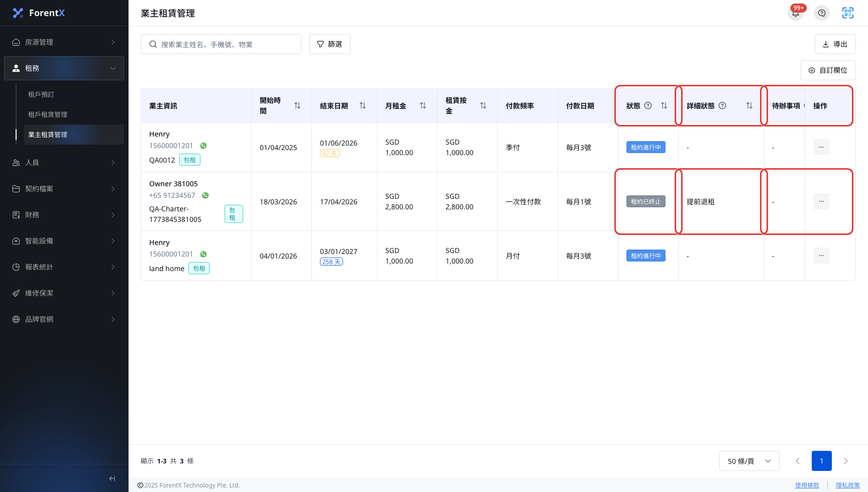
Task: Open the QR code scanner icon
Action: [x=848, y=13]
